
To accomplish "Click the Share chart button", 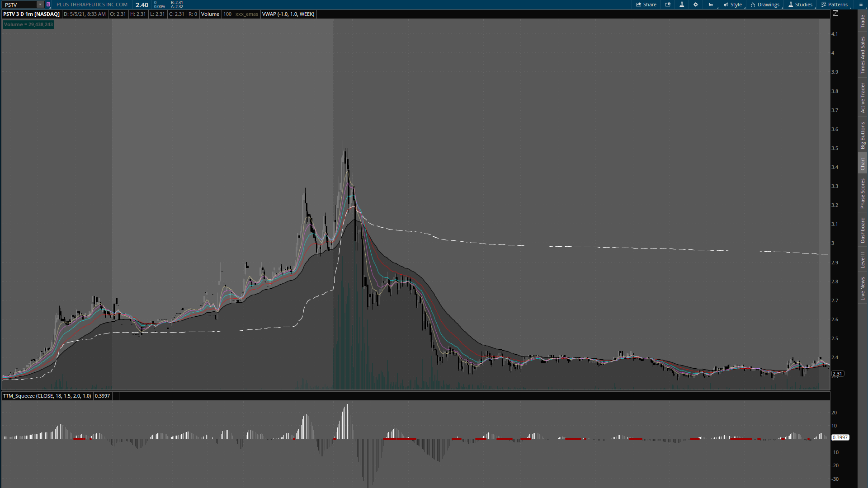I will point(646,5).
